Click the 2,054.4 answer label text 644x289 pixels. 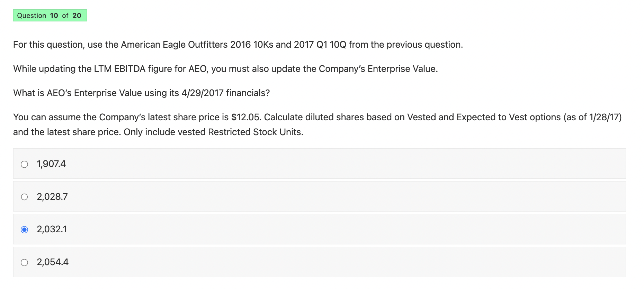[53, 262]
